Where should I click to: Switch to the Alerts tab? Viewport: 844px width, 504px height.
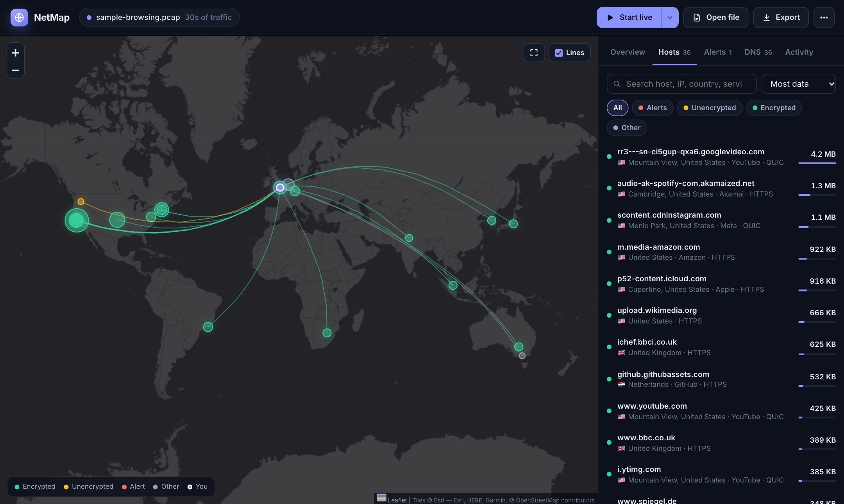tap(718, 52)
